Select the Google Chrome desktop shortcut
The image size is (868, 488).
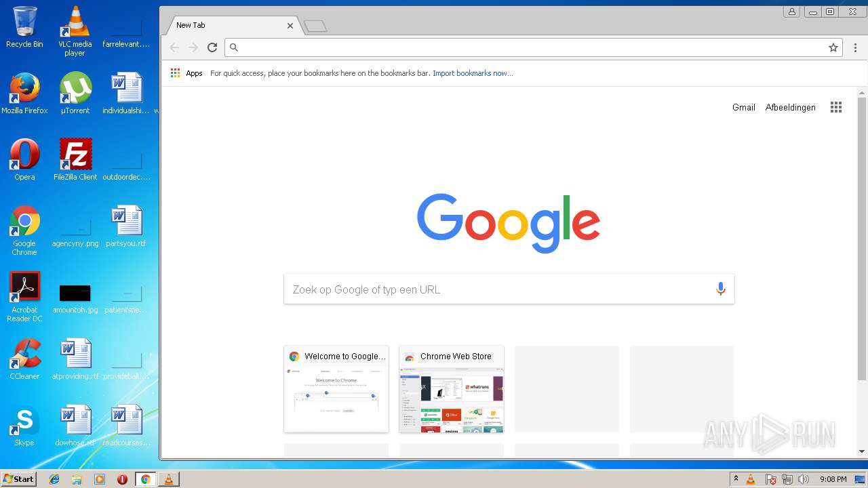24,230
